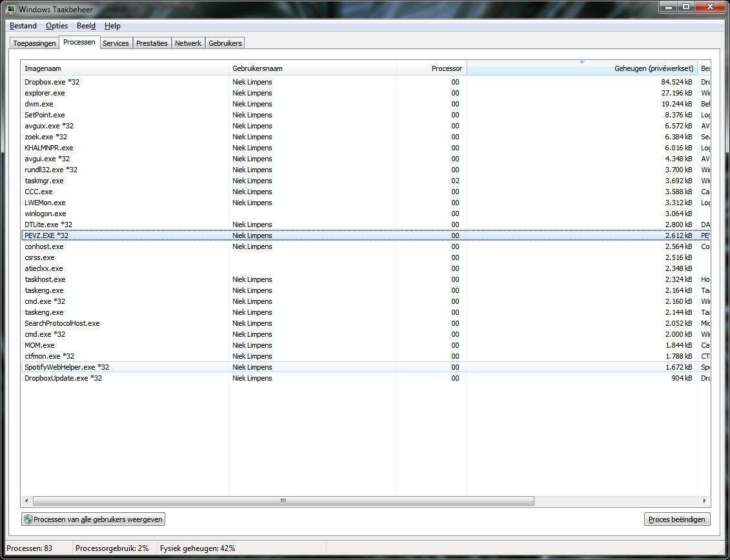Open the Beeld menu
The height and width of the screenshot is (560, 730).
pos(86,26)
